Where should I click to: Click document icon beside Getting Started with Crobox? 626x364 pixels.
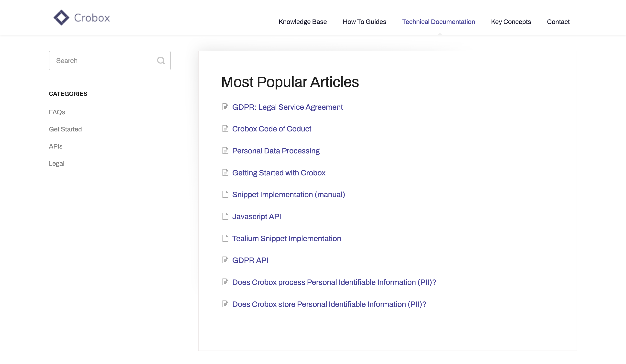tap(225, 173)
